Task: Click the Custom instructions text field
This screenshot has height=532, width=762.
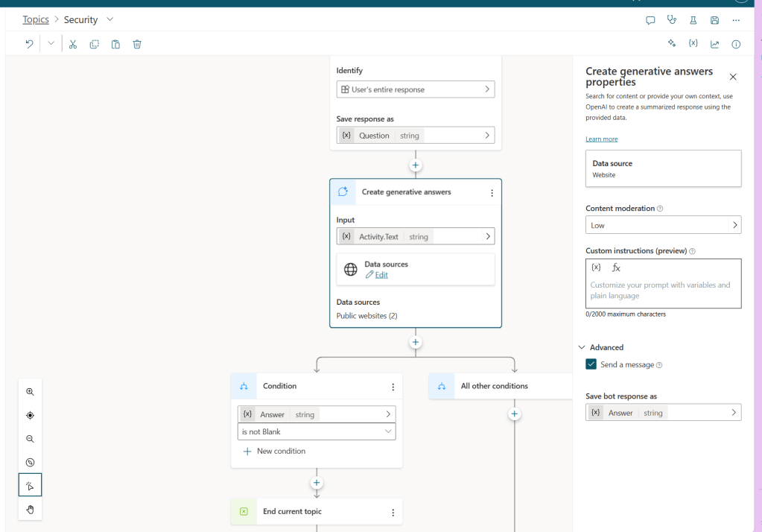Action: (663, 291)
